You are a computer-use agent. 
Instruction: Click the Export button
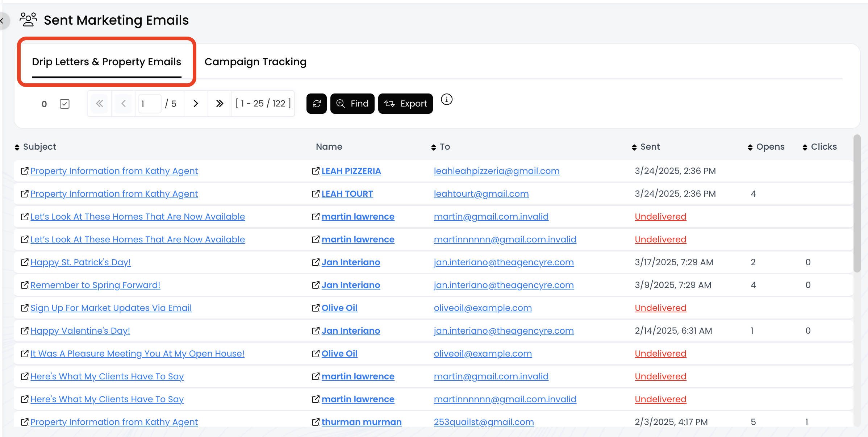coord(405,104)
